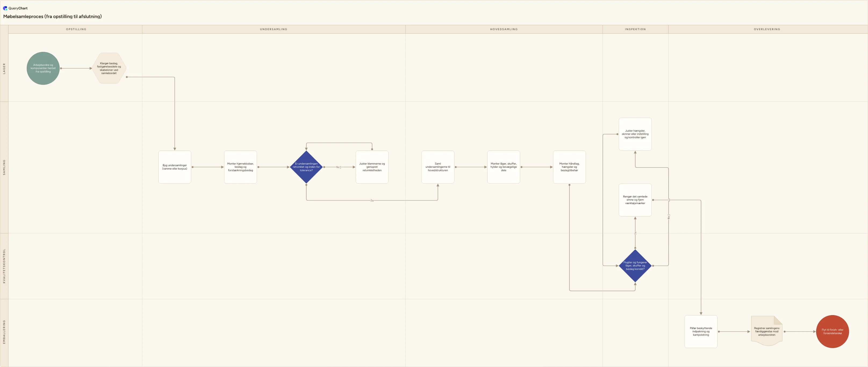The height and width of the screenshot is (367, 868).
Task: Select the EMBALLERING swimlane label
Action: click(x=4, y=332)
